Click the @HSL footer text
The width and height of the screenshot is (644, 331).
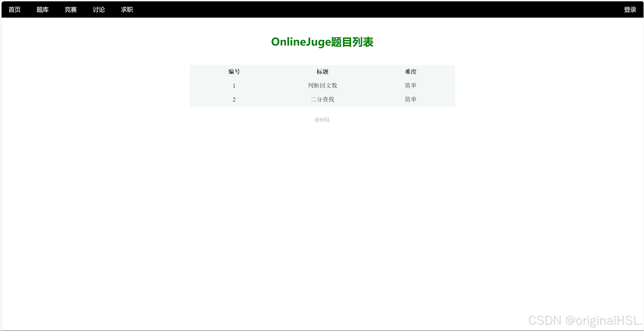coord(322,120)
